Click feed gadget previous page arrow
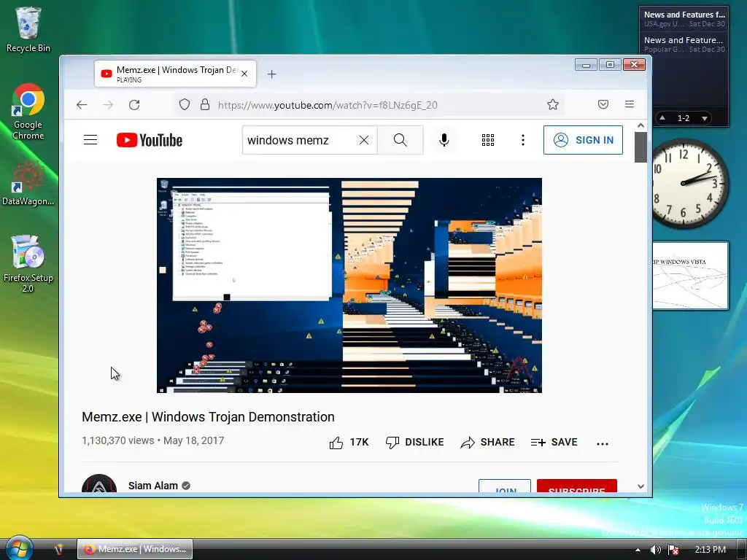Viewport: 747px width, 560px height. pyautogui.click(x=662, y=117)
